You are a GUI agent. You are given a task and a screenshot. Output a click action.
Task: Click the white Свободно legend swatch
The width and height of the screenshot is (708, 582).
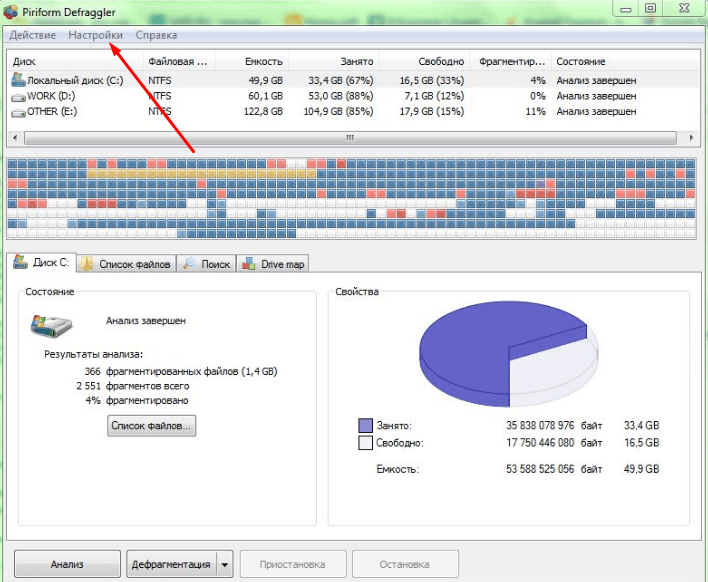tap(365, 443)
